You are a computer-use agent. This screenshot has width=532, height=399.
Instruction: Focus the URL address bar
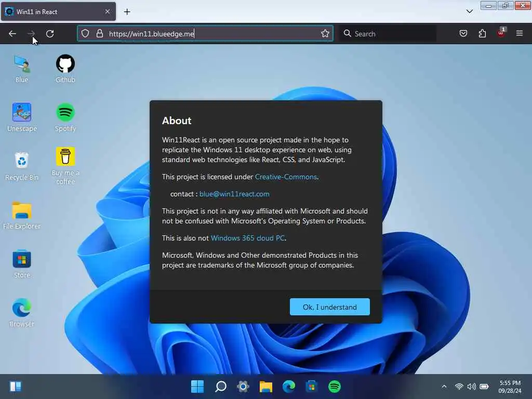205,33
